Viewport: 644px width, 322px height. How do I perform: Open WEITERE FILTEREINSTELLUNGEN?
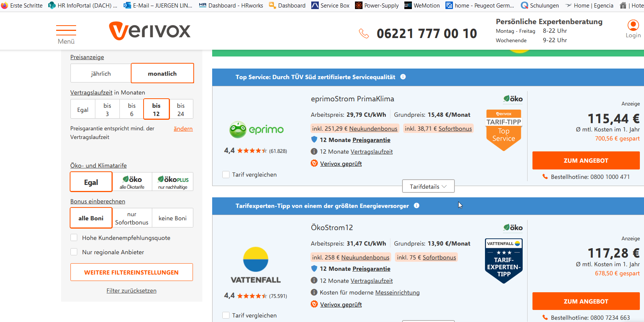coord(132,272)
